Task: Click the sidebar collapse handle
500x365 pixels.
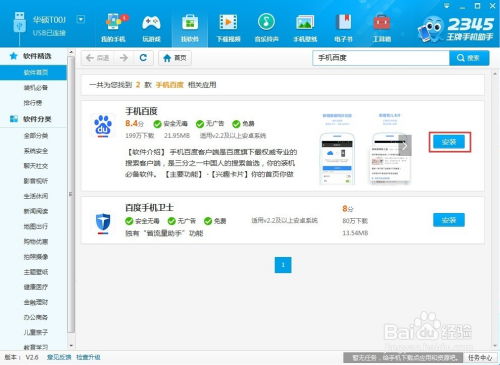Action: [70, 194]
